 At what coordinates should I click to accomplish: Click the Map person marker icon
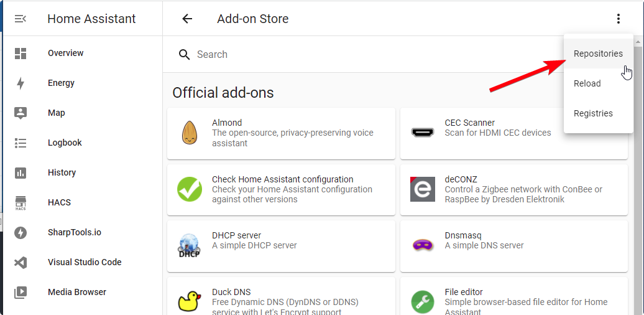pos(21,113)
